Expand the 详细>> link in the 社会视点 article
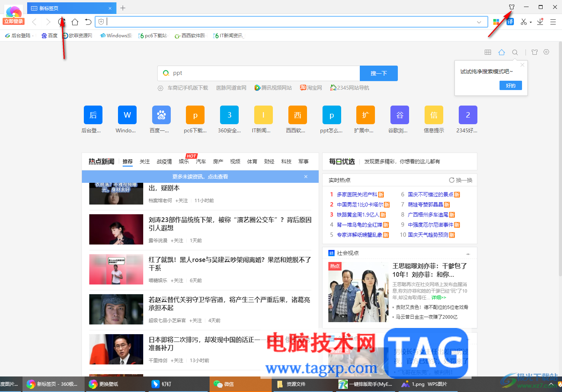 (x=439, y=298)
